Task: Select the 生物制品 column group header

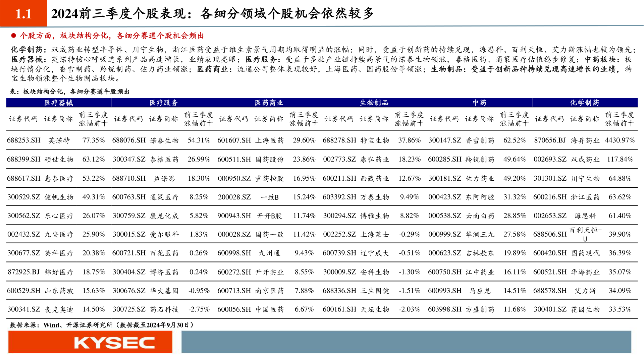Action: [374, 103]
